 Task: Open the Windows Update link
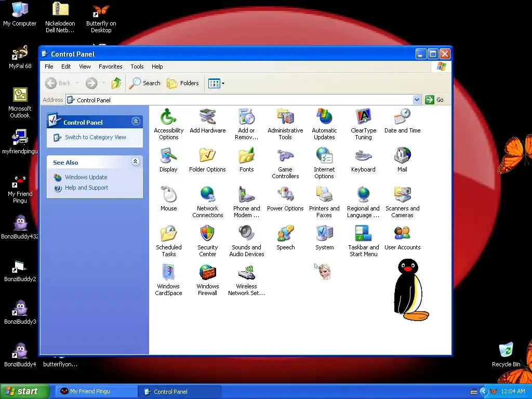tap(86, 177)
